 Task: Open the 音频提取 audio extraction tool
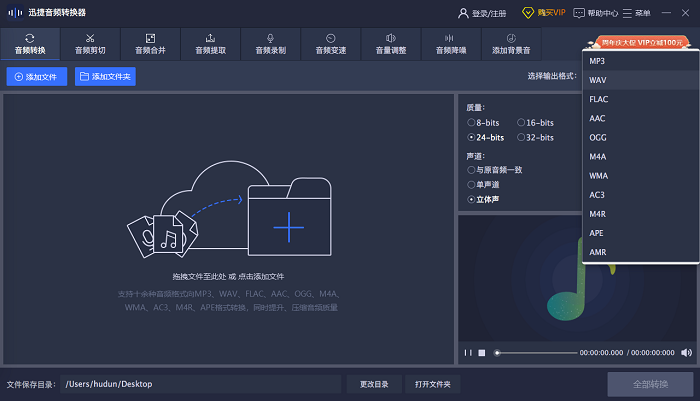click(210, 43)
